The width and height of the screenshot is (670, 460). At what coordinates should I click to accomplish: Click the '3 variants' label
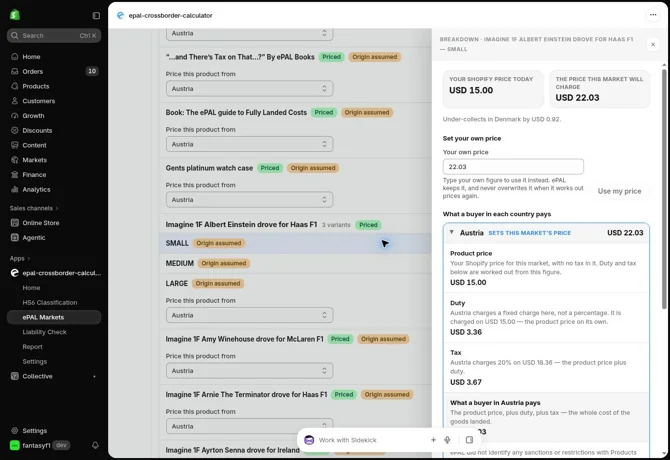point(336,225)
